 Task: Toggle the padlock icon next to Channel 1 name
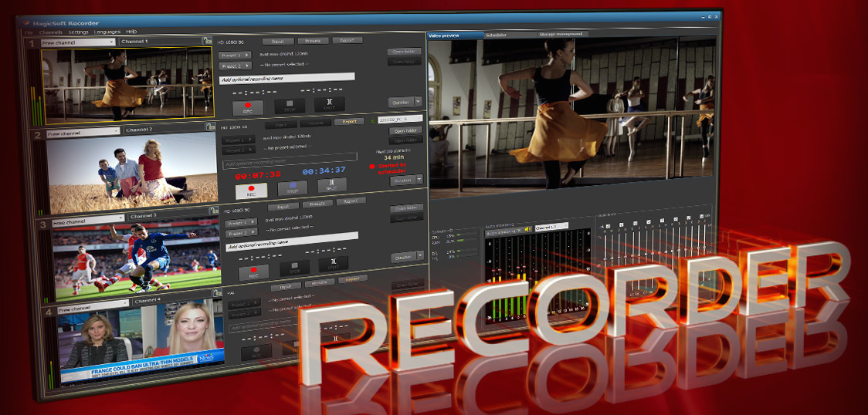pos(208,40)
